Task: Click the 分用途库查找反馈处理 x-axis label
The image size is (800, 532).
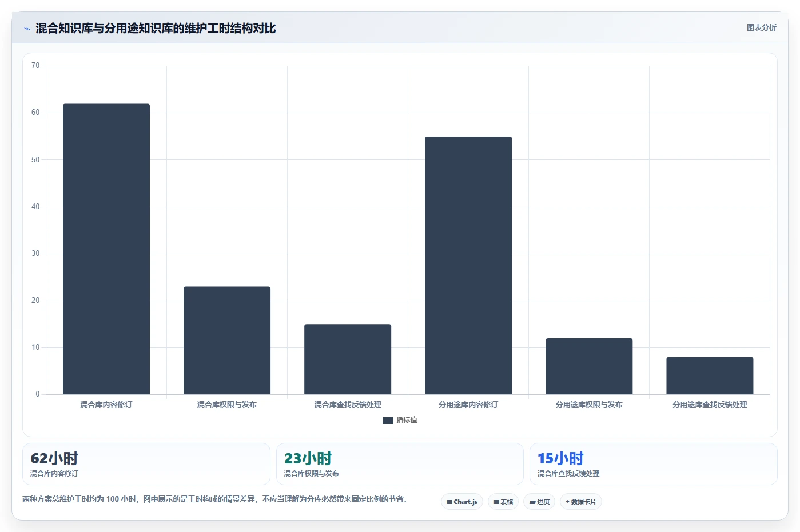Action: tap(710, 405)
